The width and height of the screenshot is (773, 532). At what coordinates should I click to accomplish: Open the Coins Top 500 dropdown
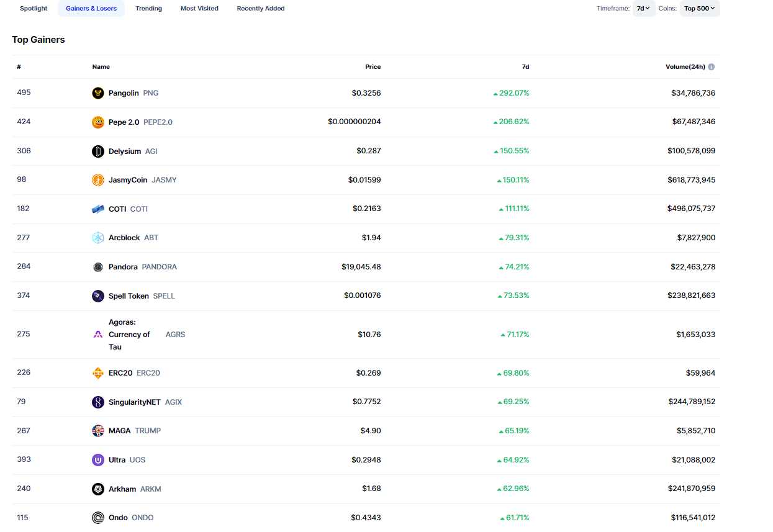700,9
